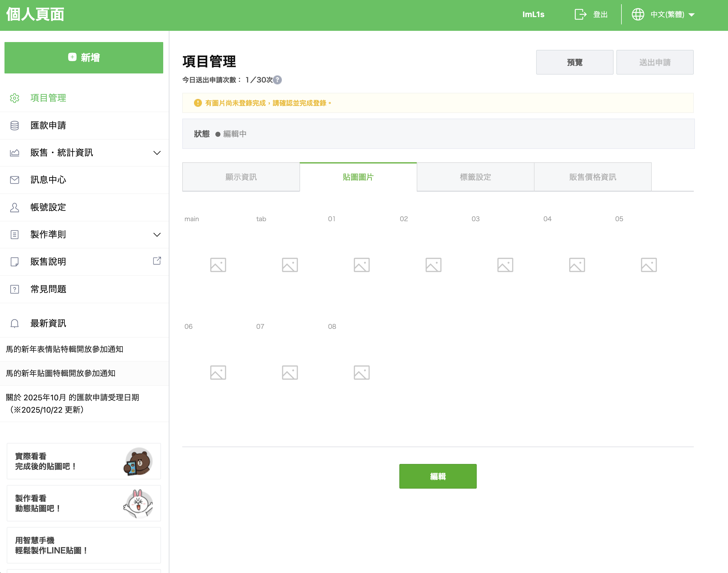
Task: Click the main image upload placeholder
Action: [x=218, y=265]
